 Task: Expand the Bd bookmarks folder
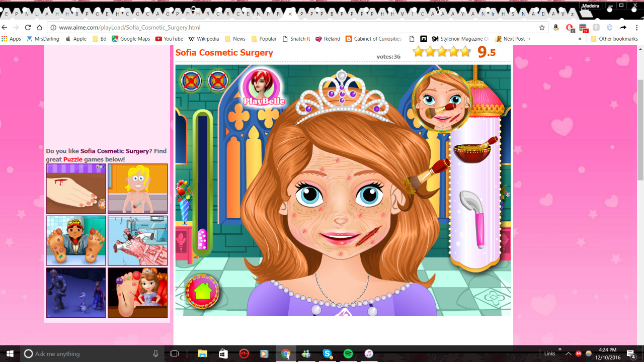coord(100,39)
